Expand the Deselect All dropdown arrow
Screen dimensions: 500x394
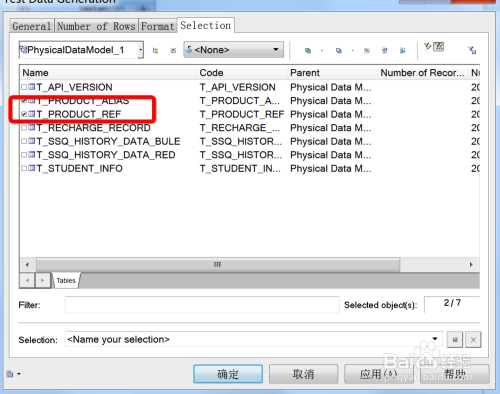353,51
